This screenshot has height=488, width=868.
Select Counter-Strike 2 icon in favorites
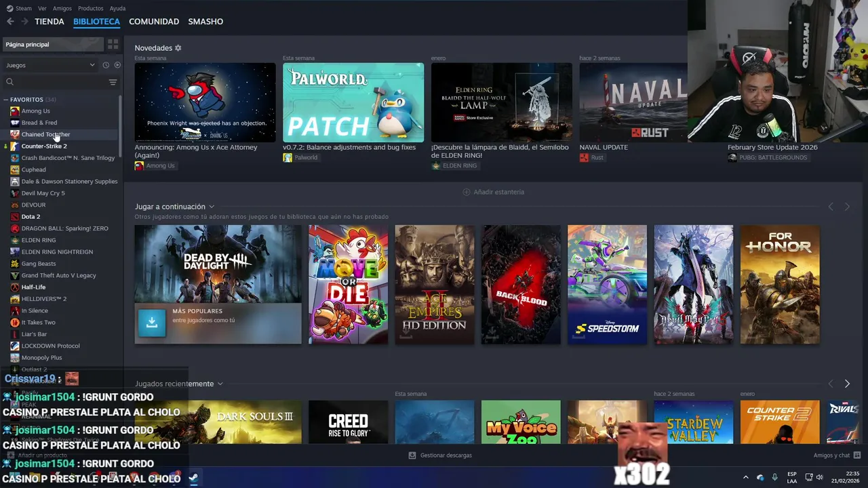point(15,146)
